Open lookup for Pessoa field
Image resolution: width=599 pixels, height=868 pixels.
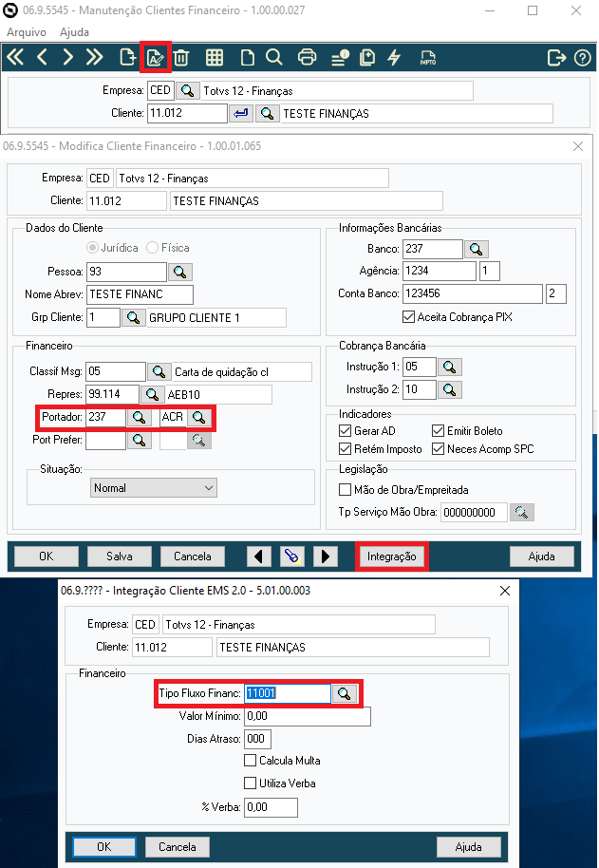[179, 272]
